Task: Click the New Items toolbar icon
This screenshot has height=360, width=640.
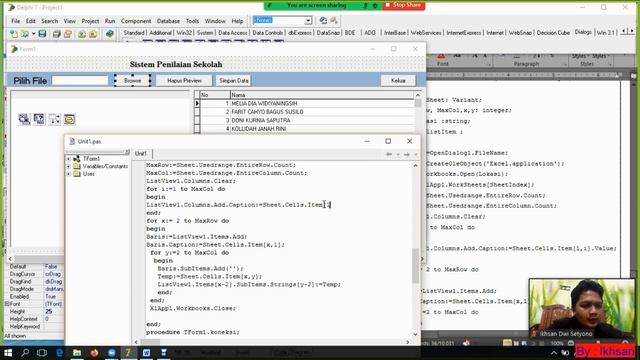Action: point(14,34)
